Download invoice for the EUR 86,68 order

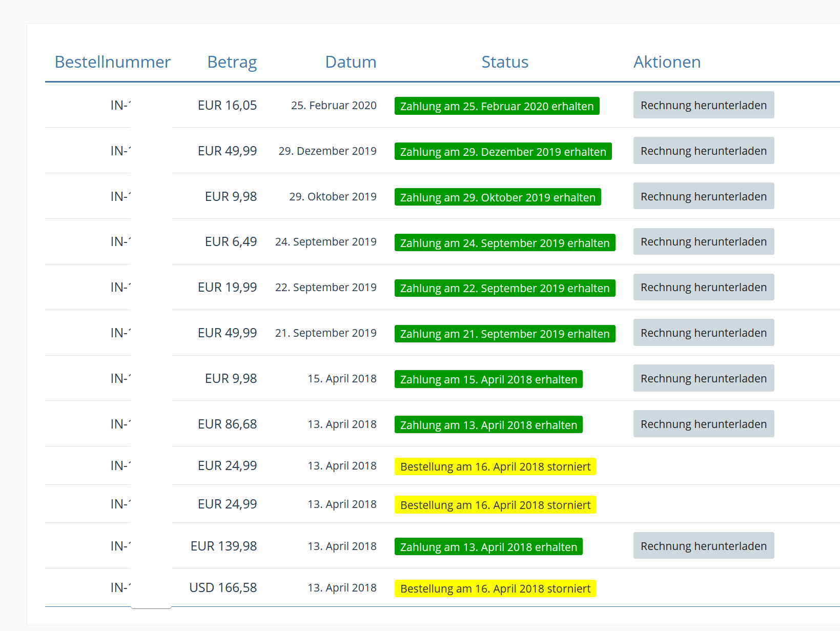(703, 424)
